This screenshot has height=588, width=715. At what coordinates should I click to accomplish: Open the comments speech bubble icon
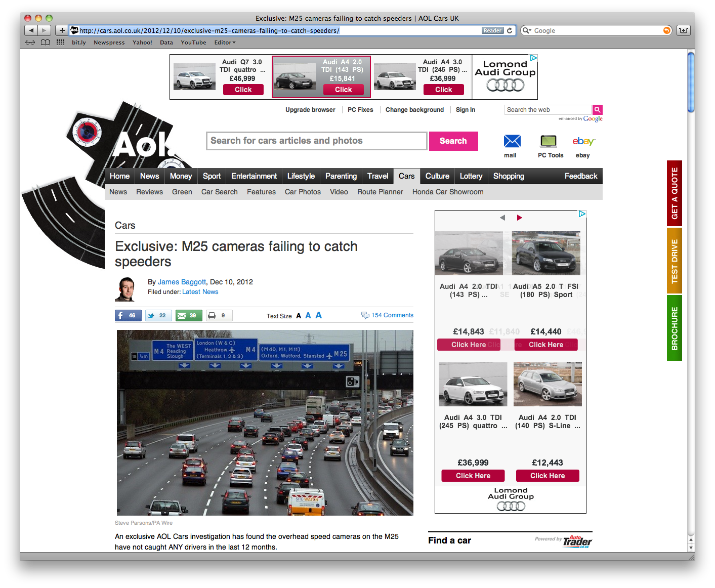(x=365, y=315)
